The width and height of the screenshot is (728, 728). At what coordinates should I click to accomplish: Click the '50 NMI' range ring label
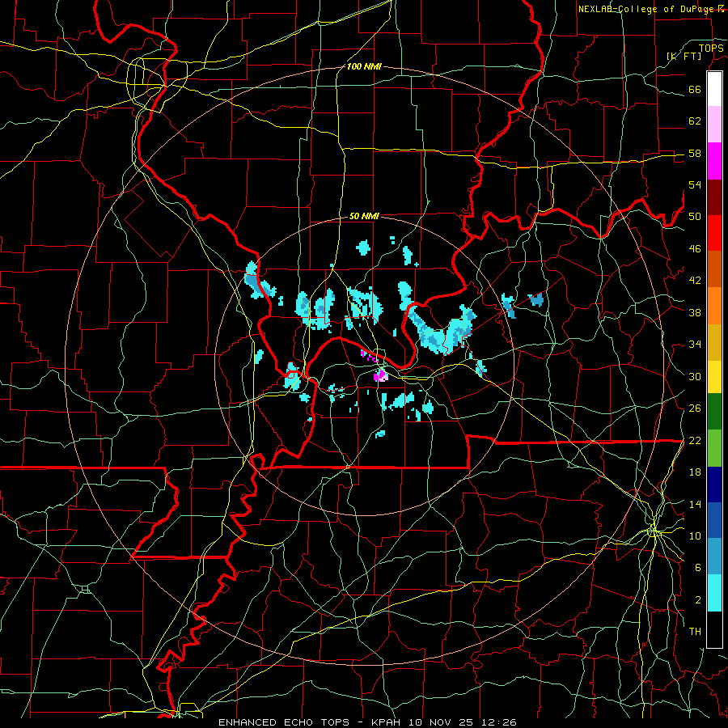pos(364,216)
